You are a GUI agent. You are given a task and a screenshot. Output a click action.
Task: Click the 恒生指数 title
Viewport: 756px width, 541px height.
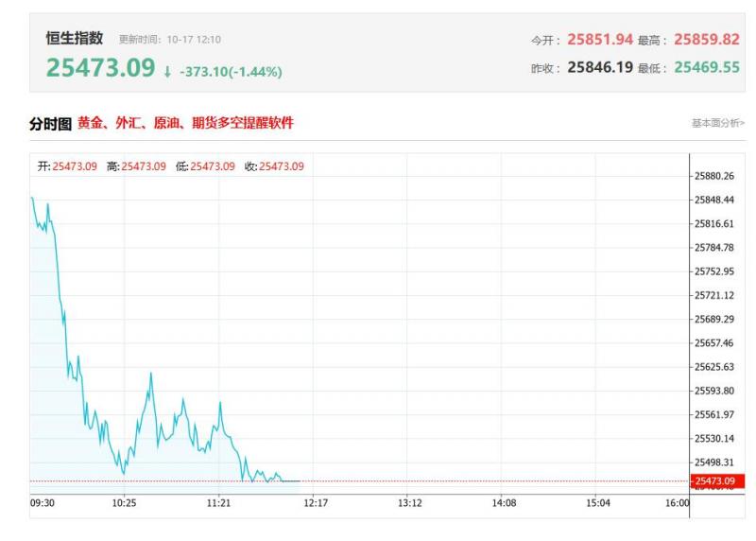tap(75, 39)
